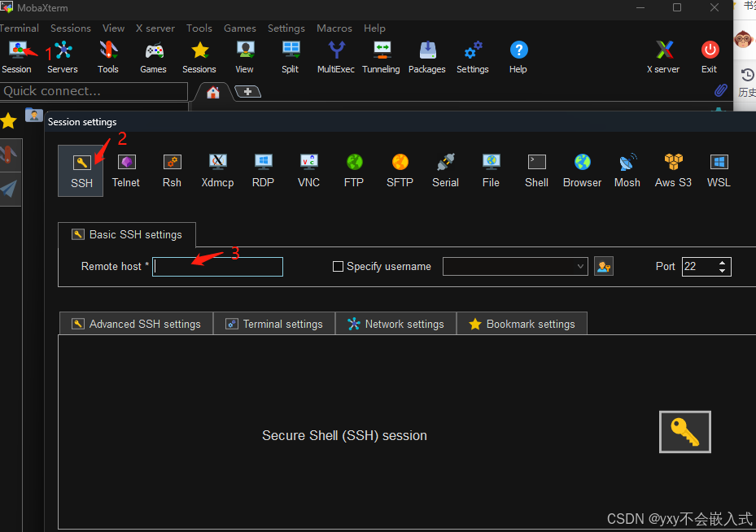Expand the username dropdown list
The width and height of the screenshot is (756, 532).
[580, 267]
